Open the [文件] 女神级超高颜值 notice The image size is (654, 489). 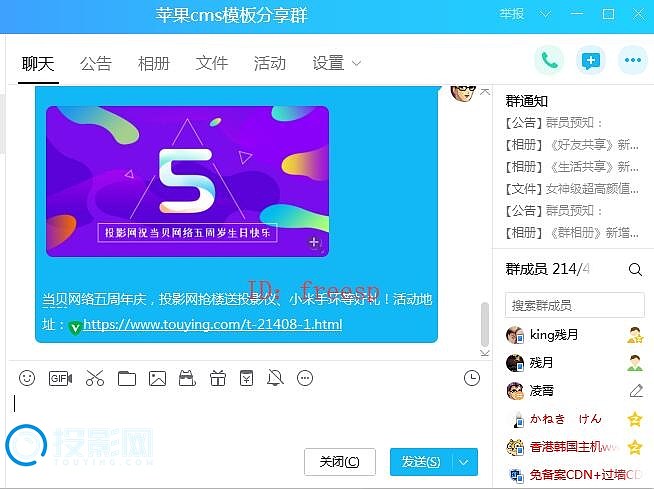click(572, 189)
